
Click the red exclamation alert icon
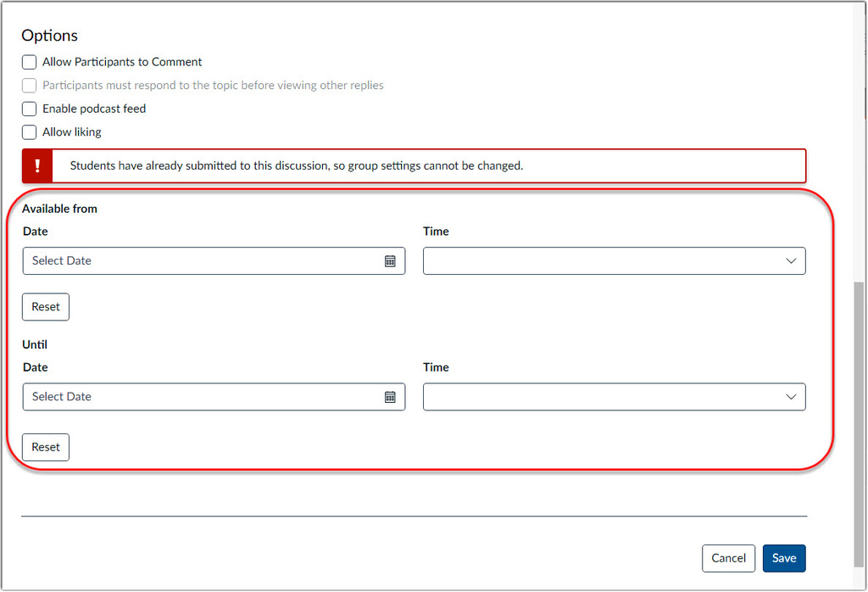(37, 166)
